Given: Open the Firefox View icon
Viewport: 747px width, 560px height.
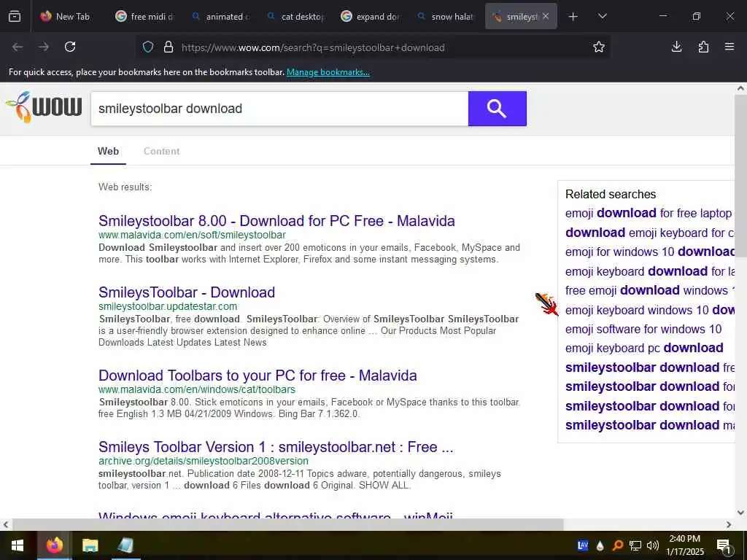Looking at the screenshot, I should tap(15, 16).
